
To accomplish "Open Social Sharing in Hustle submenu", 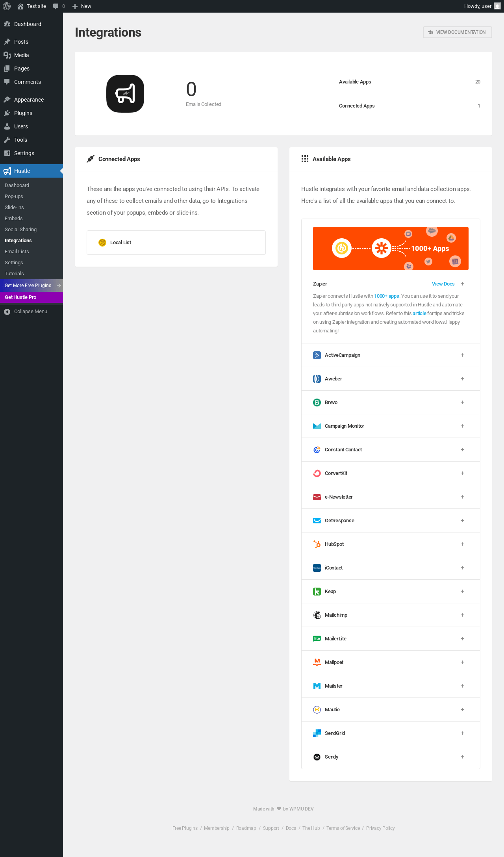I will tap(20, 230).
